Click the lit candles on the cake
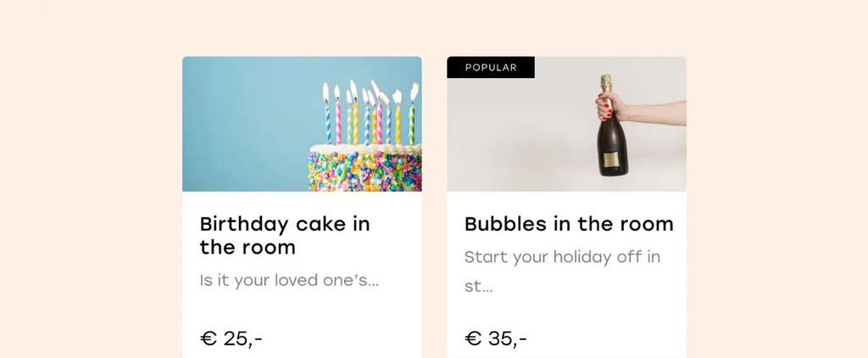868x358 pixels. [370, 114]
